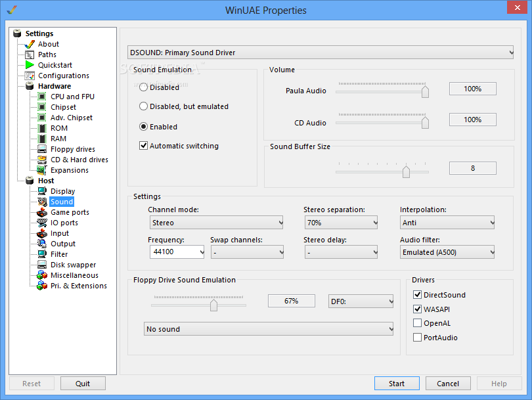This screenshot has width=532, height=400.
Task: Open the Configurations settings page
Action: click(64, 76)
